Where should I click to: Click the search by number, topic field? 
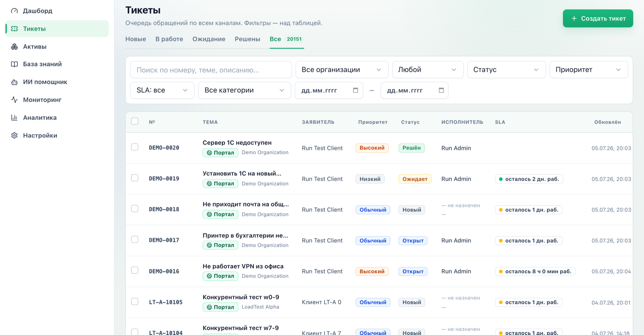211,70
